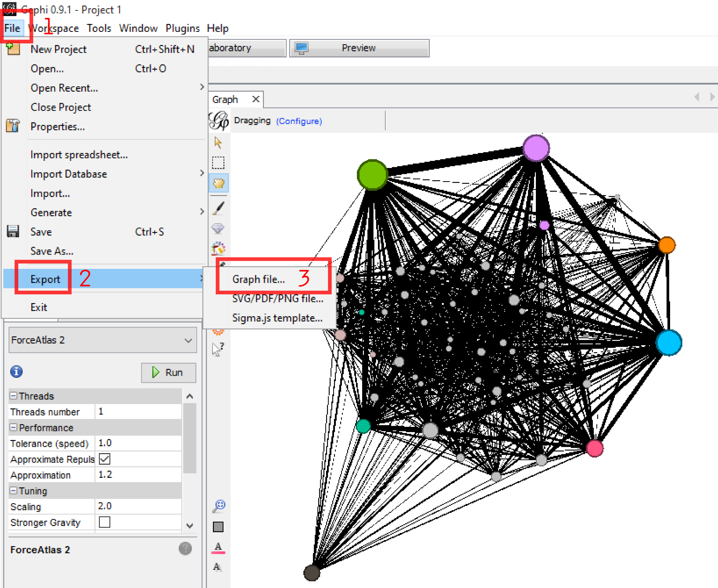The width and height of the screenshot is (718, 588).
Task: Click the New Project folder icon
Action: pyautogui.click(x=13, y=49)
